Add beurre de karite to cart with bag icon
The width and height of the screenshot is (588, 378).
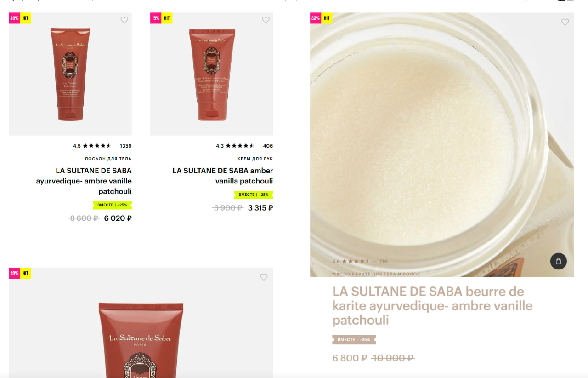pos(559,261)
